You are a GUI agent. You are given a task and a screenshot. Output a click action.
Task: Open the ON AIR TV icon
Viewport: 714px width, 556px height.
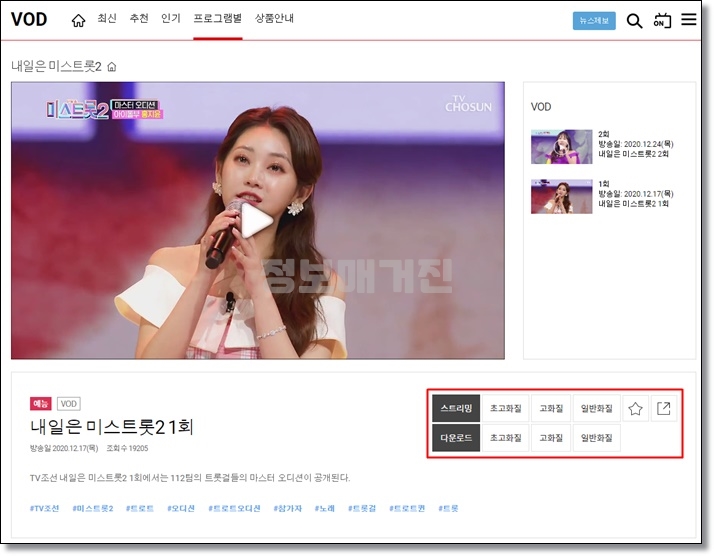pyautogui.click(x=662, y=21)
